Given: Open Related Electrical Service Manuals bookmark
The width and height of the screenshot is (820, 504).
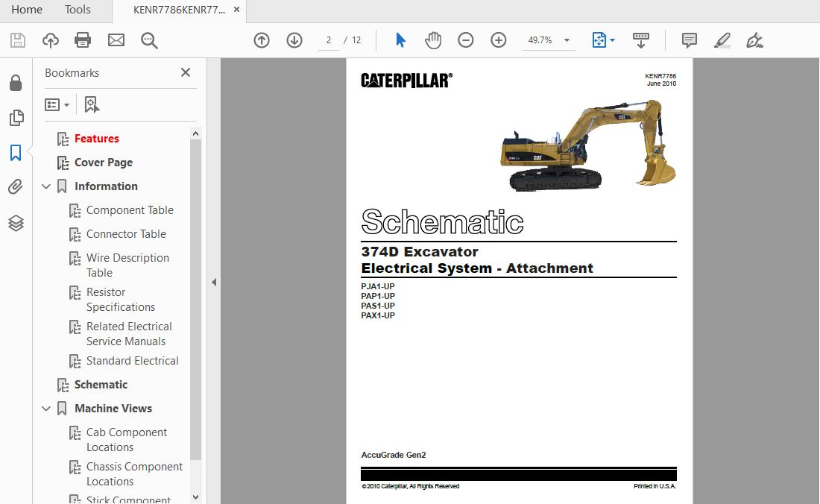Looking at the screenshot, I should 129,333.
